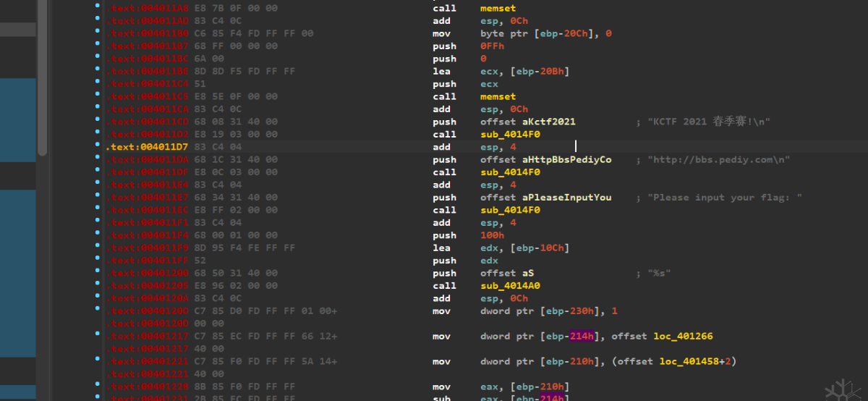
Task: Click the esp, 4 operand at 004011D7
Action: click(498, 147)
